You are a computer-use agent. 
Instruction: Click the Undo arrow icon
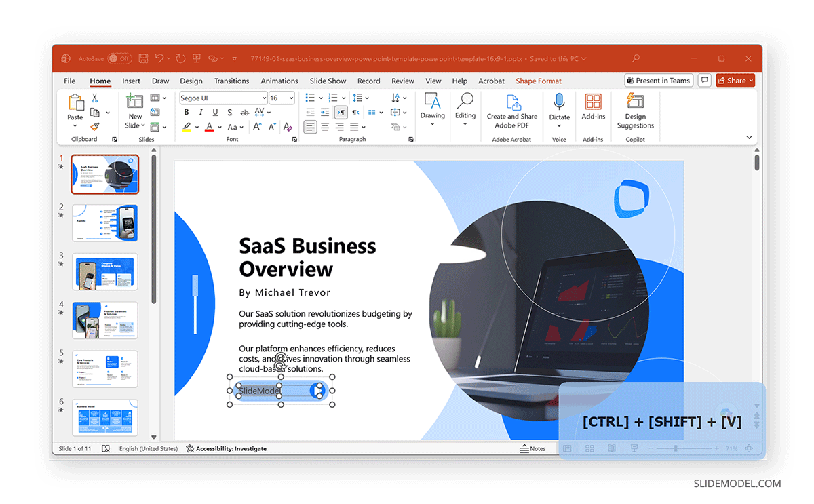[x=159, y=59]
